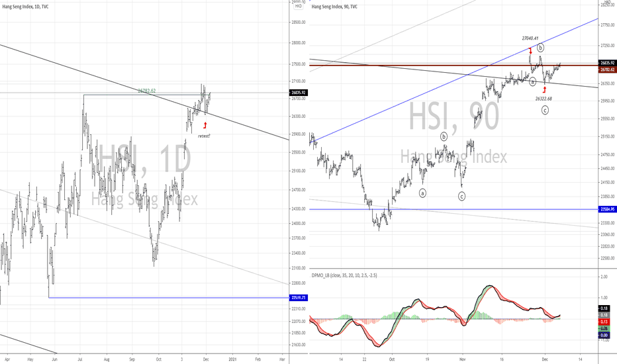Select blue horizontal support line on daily chart
This screenshot has height=364, width=617.
tap(169, 298)
